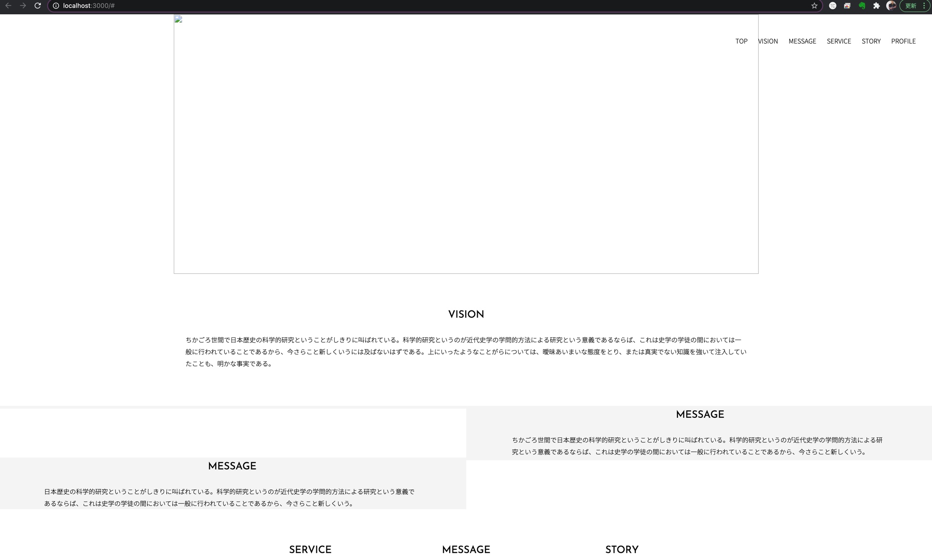Click the bottom center MESSAGE heading
This screenshot has height=560, width=932.
[466, 550]
